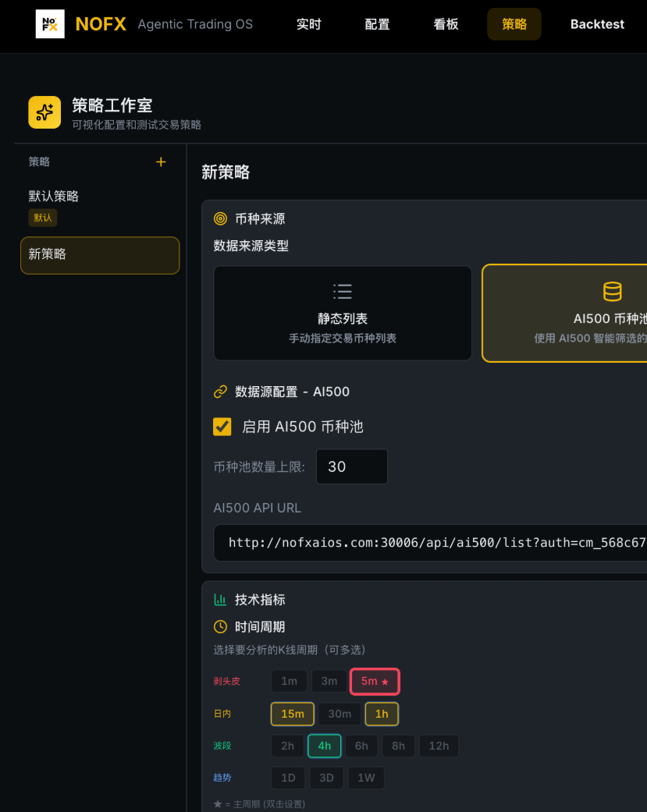Toggle the 4h swing timeframe
This screenshot has height=812, width=647.
tap(324, 746)
